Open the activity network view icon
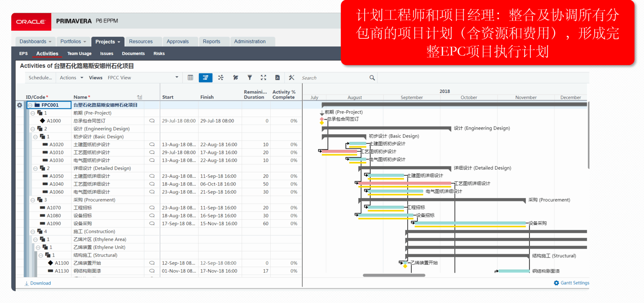Image resolution: width=644 pixels, height=303 pixels. [x=221, y=78]
